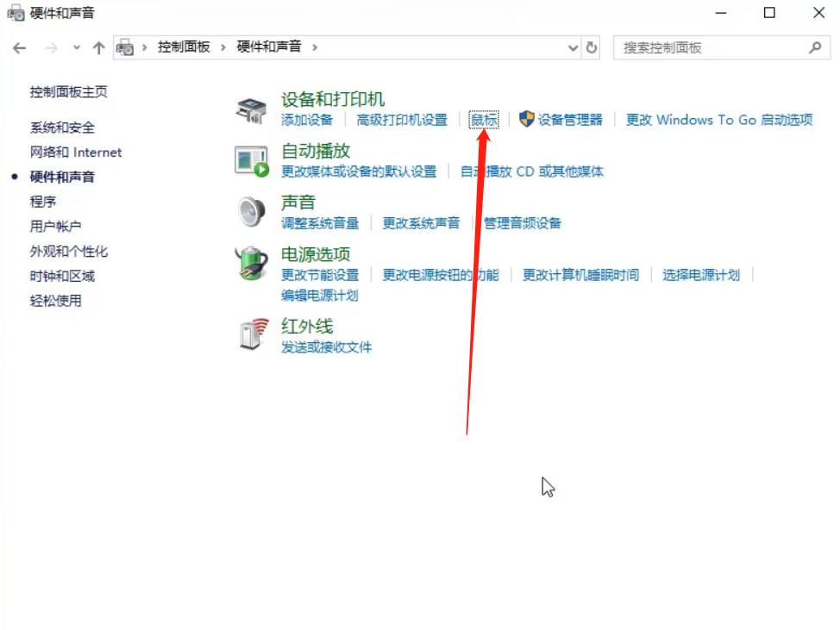Screen dimensions: 840x630
Task: Open 更改 Windows To Go 启动选项
Action: 719,120
